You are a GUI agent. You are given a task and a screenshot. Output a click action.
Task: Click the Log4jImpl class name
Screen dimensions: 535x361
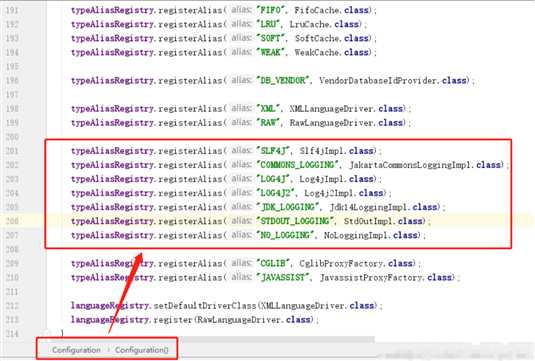322,179
